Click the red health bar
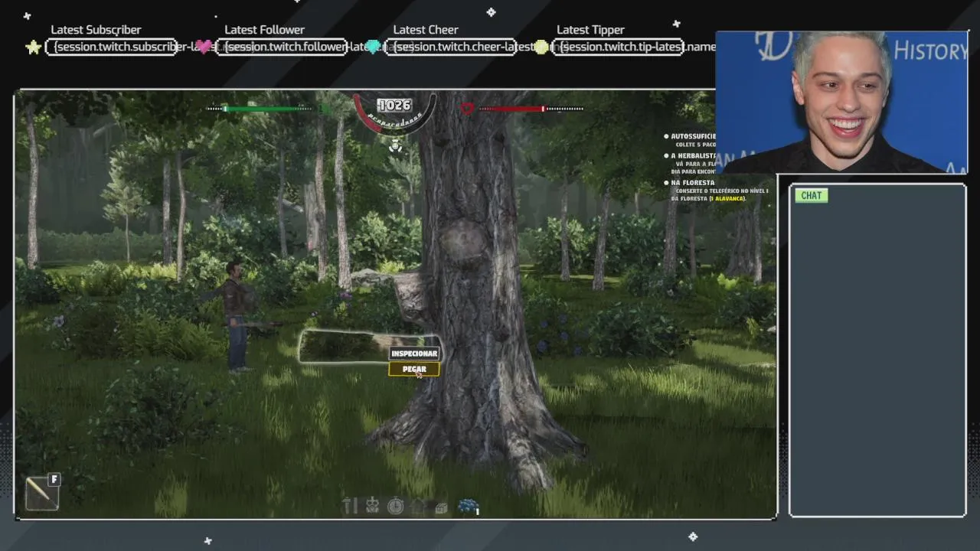 [x=531, y=109]
